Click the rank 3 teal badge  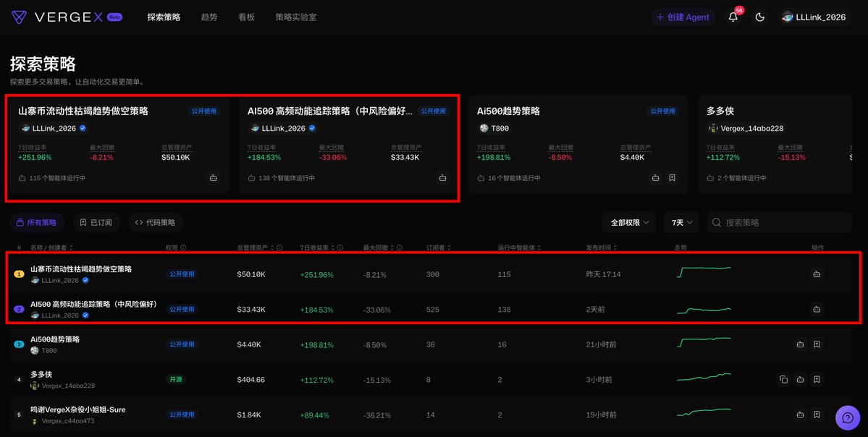point(19,344)
